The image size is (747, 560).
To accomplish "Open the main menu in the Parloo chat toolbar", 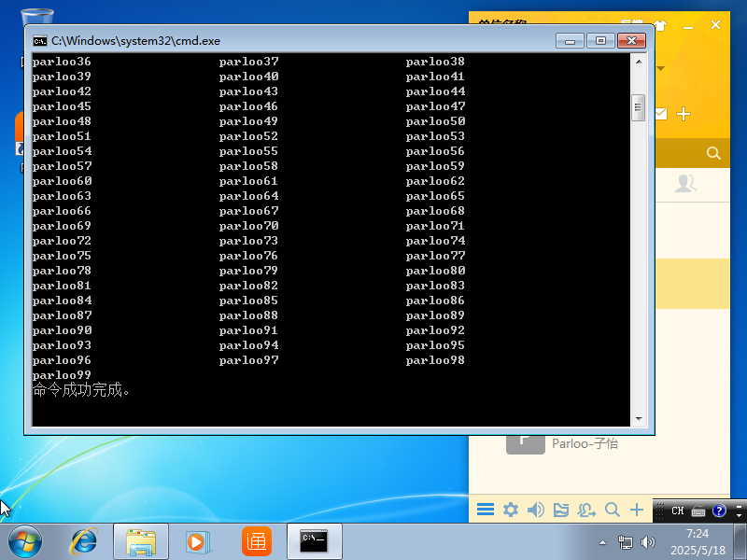I will point(485,510).
